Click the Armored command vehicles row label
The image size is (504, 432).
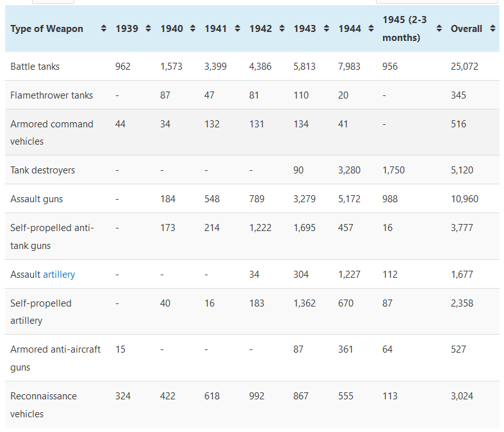[51, 132]
